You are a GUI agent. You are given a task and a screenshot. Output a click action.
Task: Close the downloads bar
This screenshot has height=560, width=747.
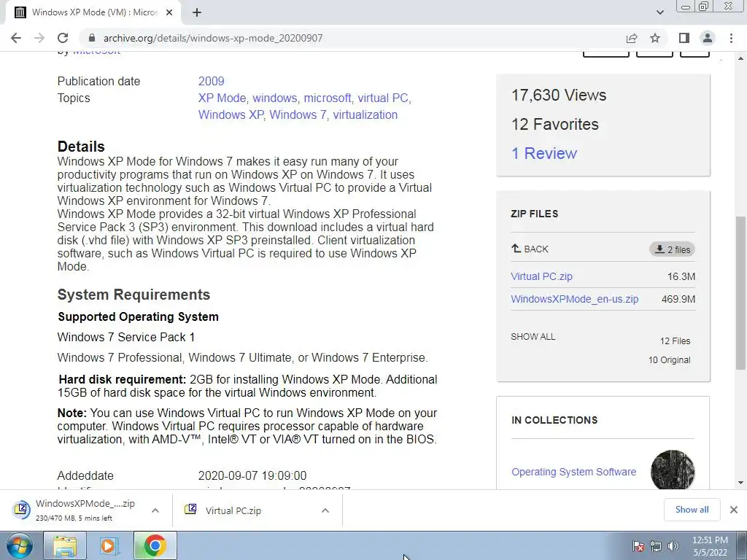734,510
